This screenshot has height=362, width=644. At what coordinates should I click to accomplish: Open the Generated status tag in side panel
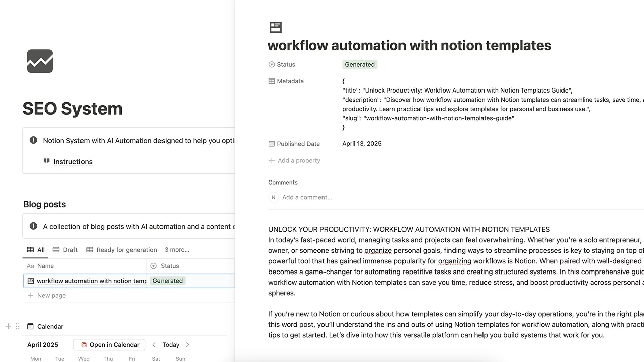pos(359,64)
